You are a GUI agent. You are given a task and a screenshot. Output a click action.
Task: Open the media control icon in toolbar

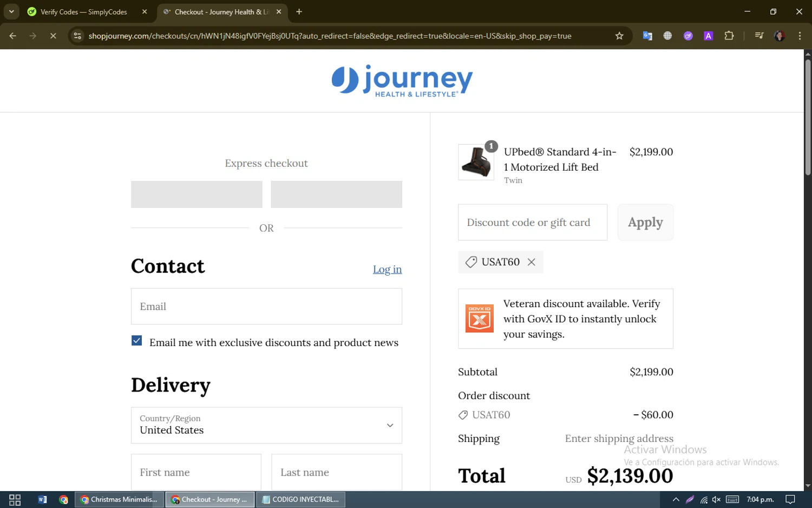pyautogui.click(x=759, y=36)
